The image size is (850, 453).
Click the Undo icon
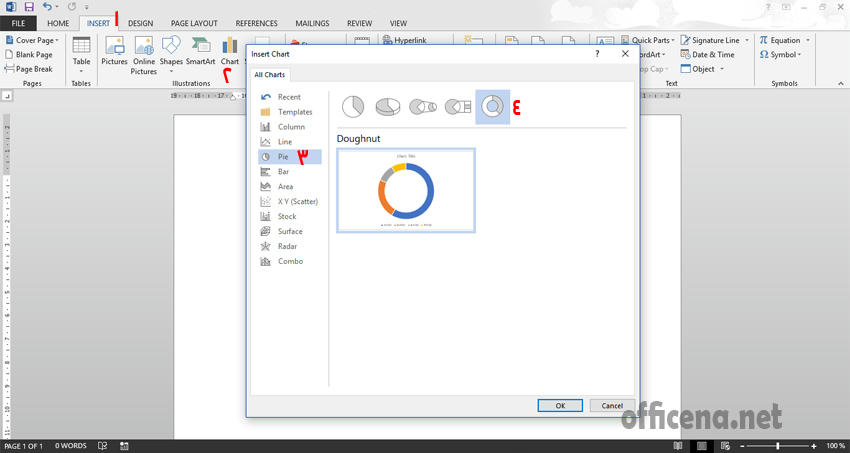pyautogui.click(x=48, y=7)
